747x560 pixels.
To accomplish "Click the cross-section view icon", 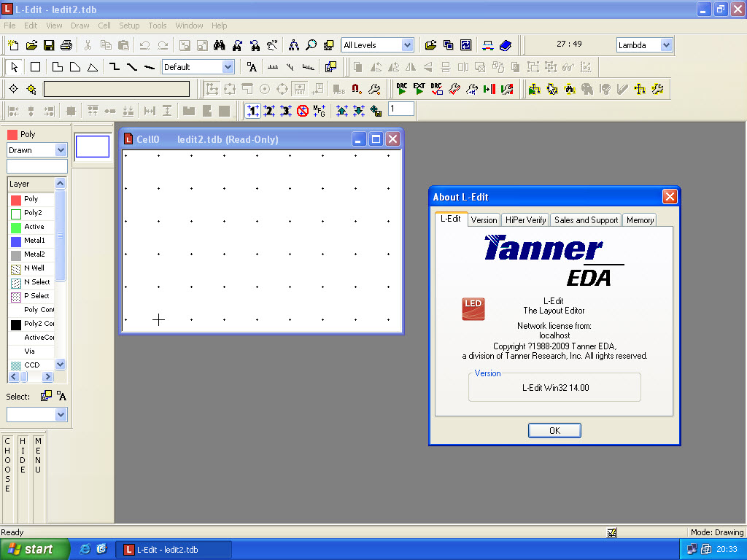I will coord(487,45).
